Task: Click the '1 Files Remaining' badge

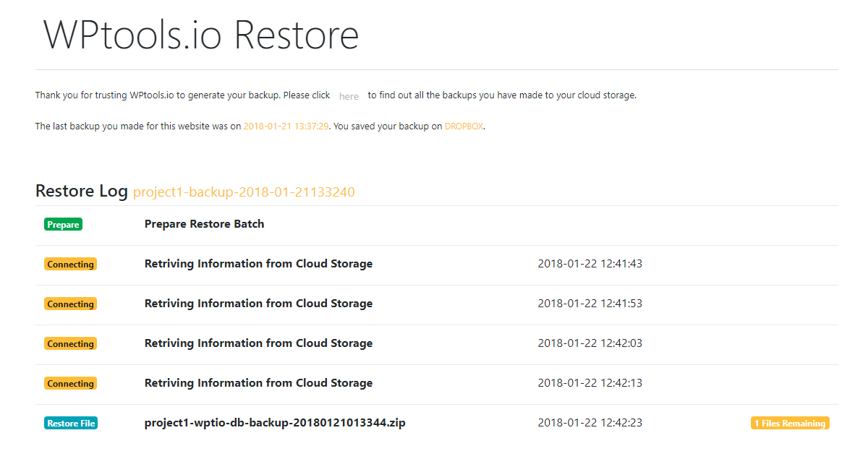Action: pos(790,423)
